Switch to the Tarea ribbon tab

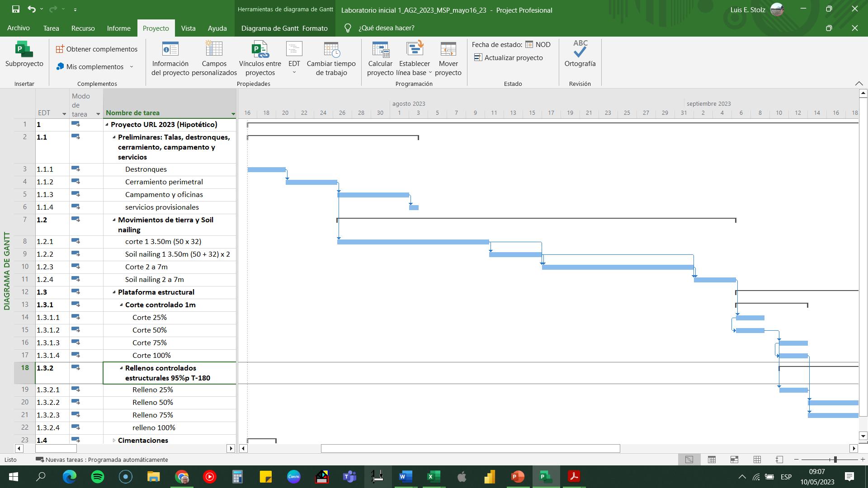click(x=51, y=28)
